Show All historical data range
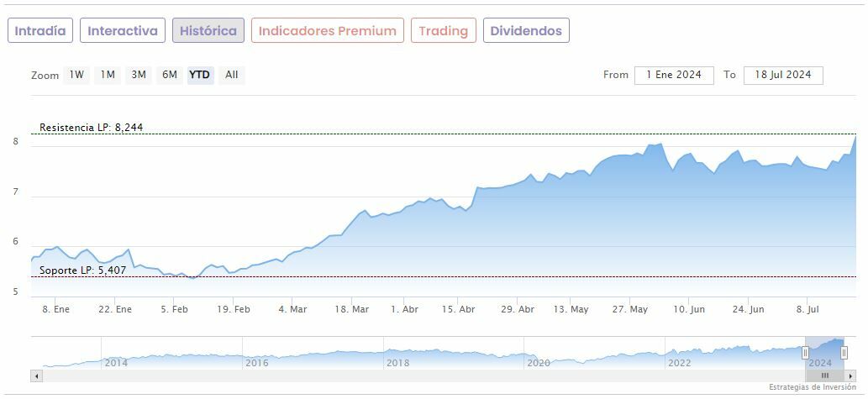868x399 pixels. (232, 75)
